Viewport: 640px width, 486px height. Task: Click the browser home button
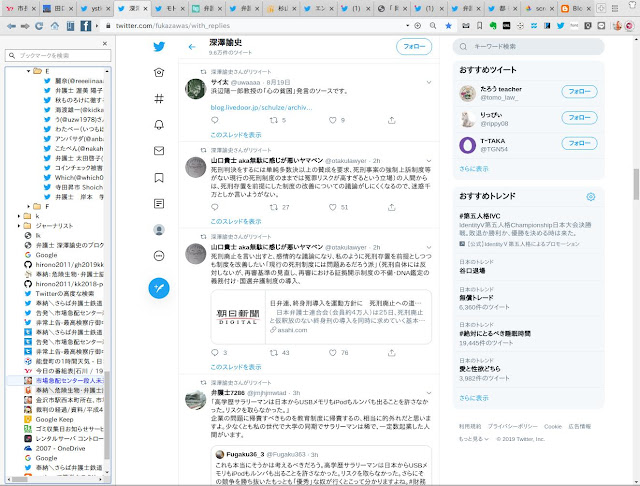click(x=54, y=26)
